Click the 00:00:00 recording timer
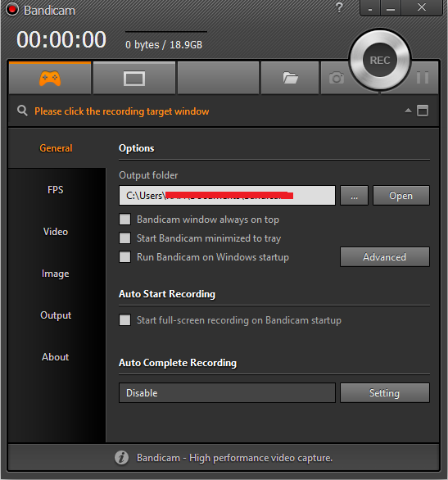The width and height of the screenshot is (448, 480). 61,40
